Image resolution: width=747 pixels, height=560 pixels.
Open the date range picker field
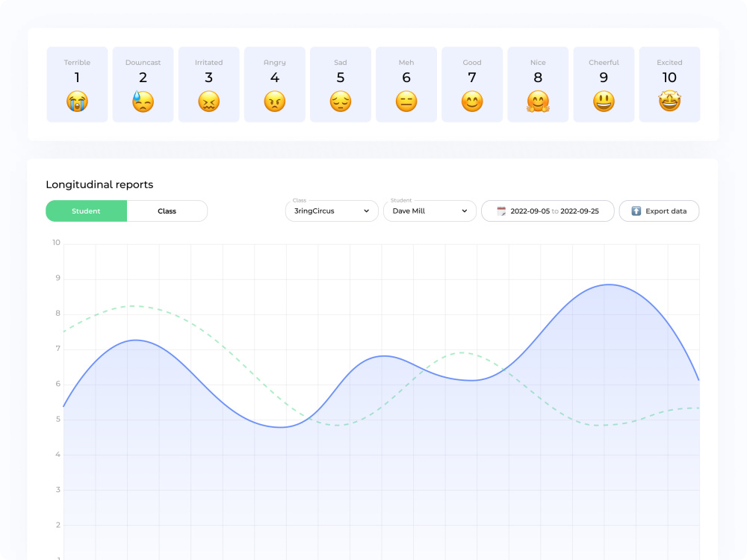coord(548,211)
